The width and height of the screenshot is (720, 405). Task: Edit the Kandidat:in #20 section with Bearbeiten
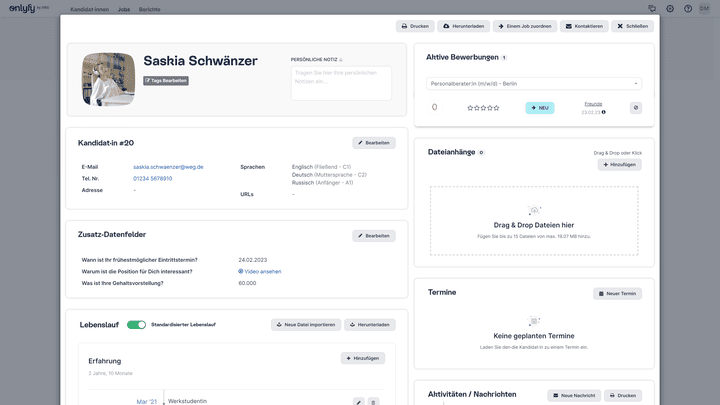(374, 143)
